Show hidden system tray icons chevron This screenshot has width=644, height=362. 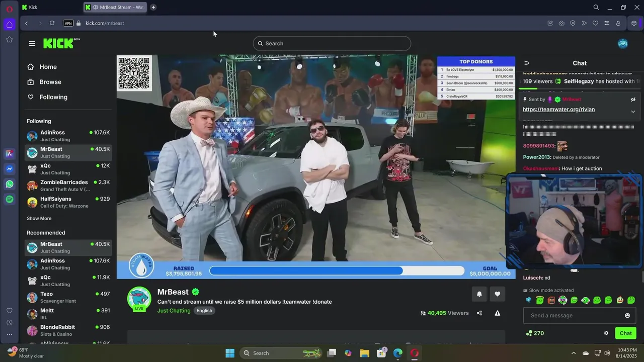pyautogui.click(x=574, y=353)
